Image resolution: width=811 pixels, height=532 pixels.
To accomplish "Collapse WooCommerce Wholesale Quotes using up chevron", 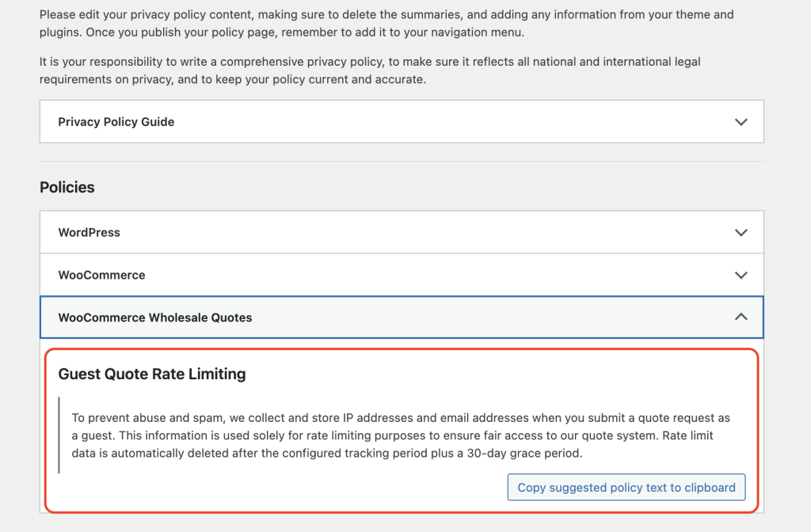I will coord(741,317).
